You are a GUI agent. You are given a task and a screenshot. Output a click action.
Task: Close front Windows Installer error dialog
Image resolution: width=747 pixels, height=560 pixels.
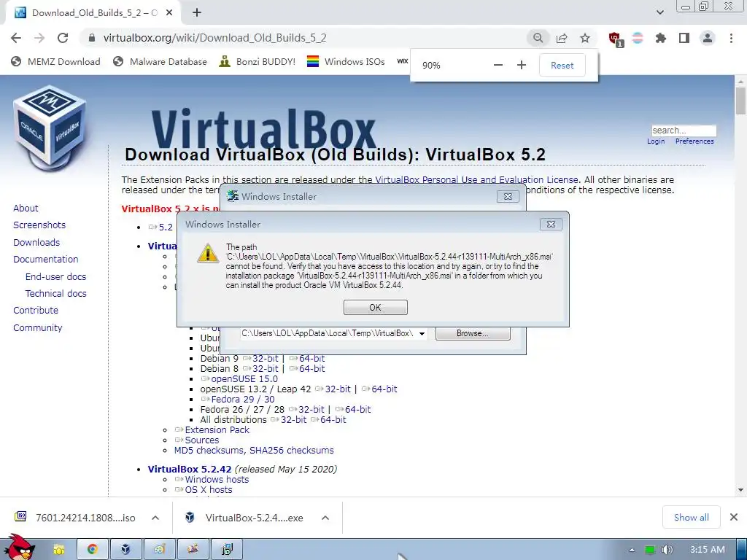[x=551, y=224]
